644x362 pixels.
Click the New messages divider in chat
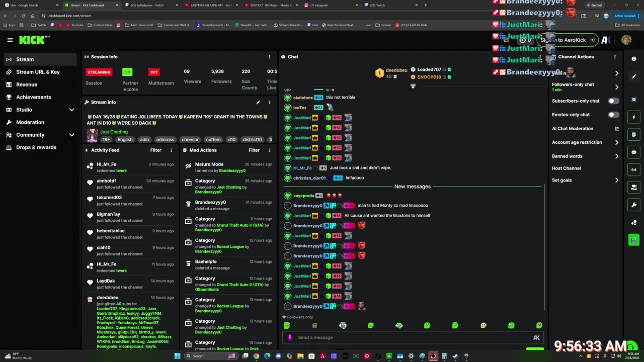(x=413, y=187)
